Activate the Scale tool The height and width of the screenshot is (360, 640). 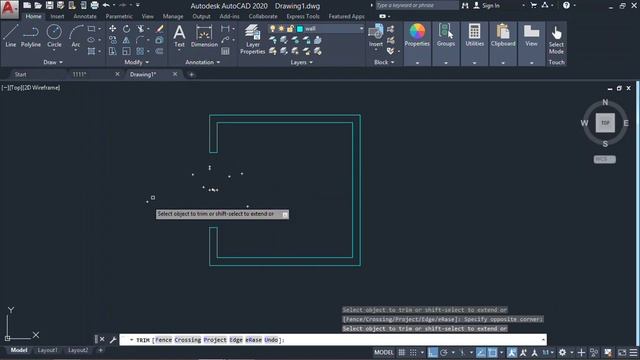pyautogui.click(x=127, y=51)
